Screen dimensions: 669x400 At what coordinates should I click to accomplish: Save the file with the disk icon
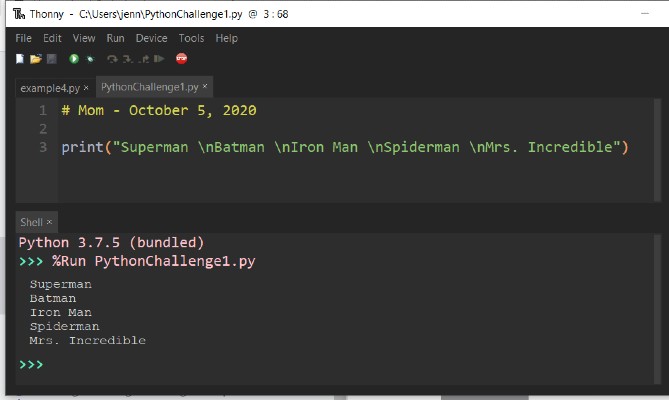tap(52, 59)
